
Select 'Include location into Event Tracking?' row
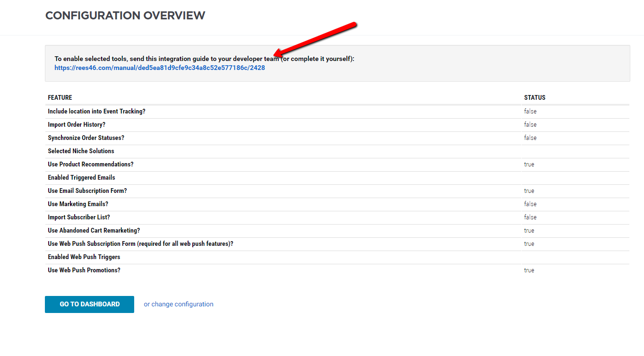click(337, 112)
